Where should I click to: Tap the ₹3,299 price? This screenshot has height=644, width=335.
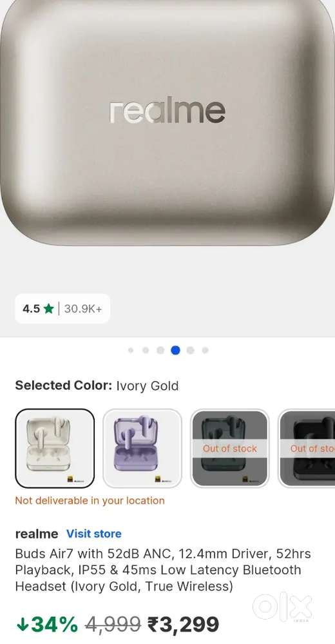coord(183,624)
